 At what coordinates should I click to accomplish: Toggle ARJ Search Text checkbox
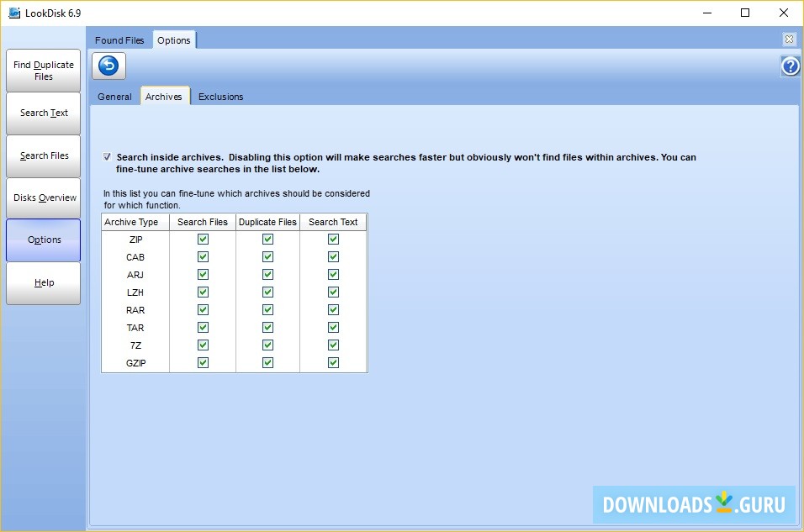(x=333, y=275)
